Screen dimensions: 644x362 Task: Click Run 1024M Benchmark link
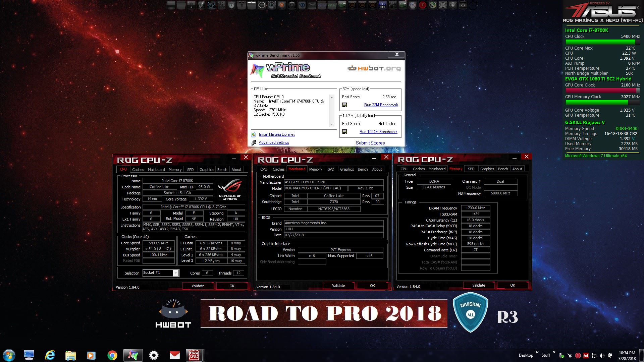(378, 132)
